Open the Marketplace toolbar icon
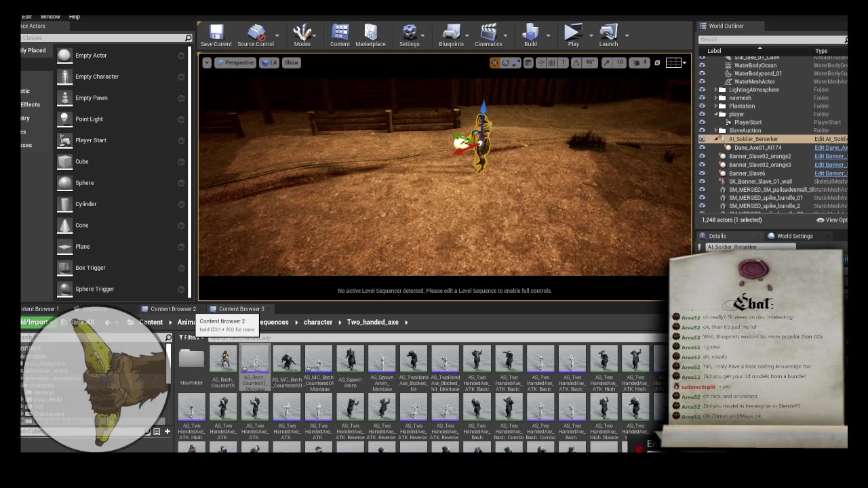The image size is (868, 488). pyautogui.click(x=370, y=36)
